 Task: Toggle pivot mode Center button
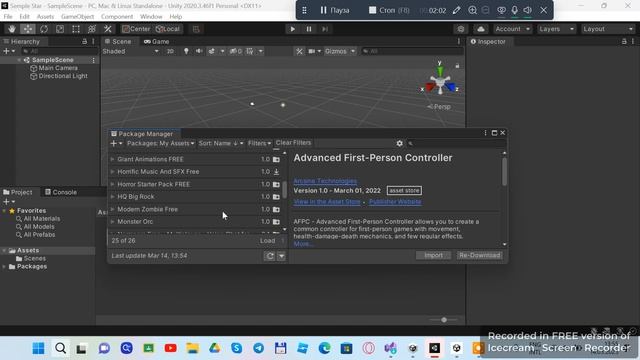[136, 29]
